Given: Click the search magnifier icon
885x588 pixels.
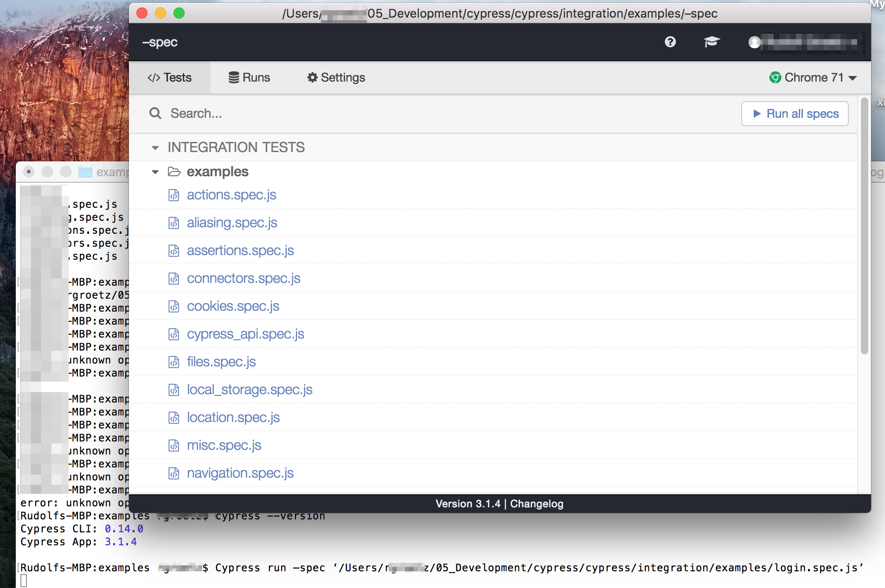Looking at the screenshot, I should 155,113.
